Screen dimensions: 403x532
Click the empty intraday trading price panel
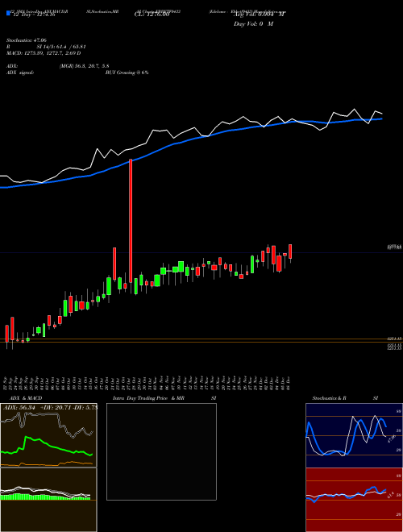click(161, 451)
